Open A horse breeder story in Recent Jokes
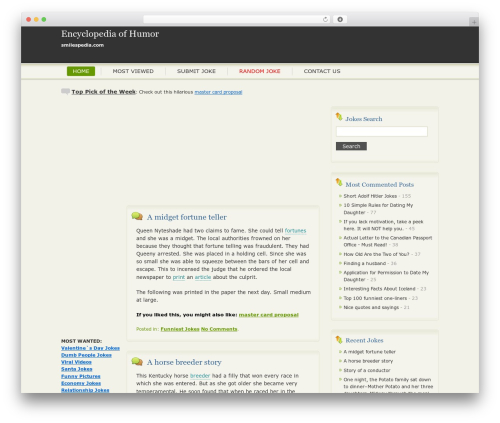 [368, 361]
